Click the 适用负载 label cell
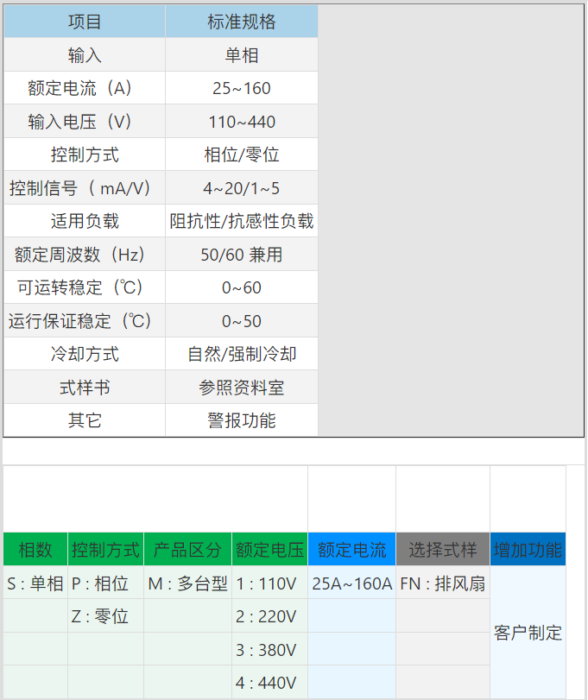 tap(85, 221)
